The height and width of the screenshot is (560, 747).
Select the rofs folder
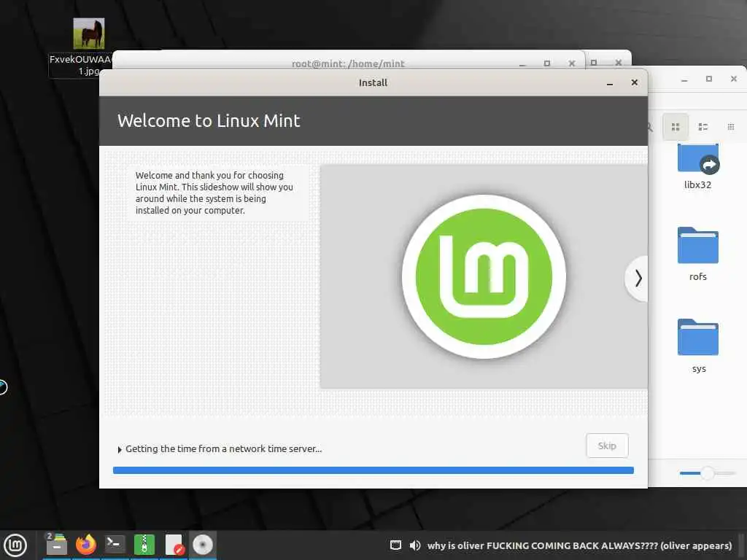coord(698,254)
